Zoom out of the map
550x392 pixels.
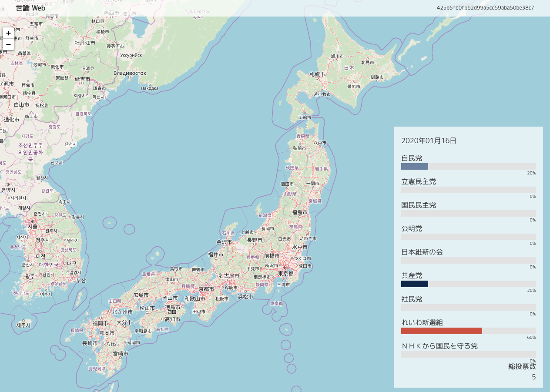click(x=8, y=44)
